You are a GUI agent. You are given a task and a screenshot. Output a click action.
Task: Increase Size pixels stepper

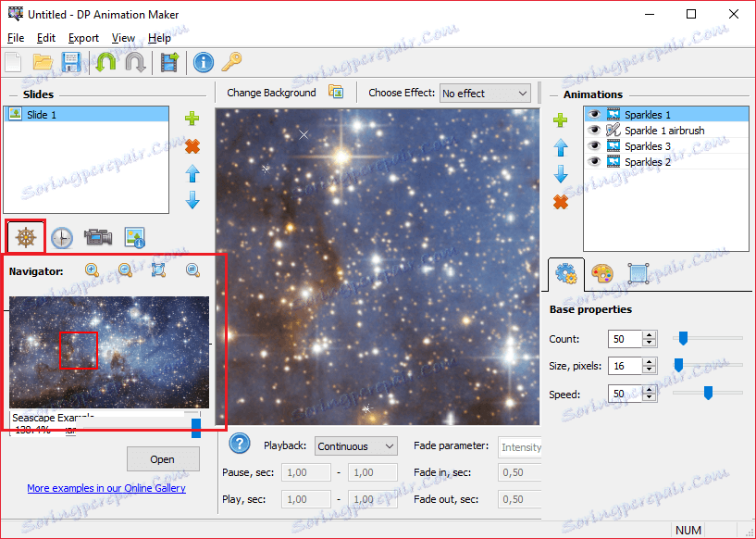pos(650,362)
